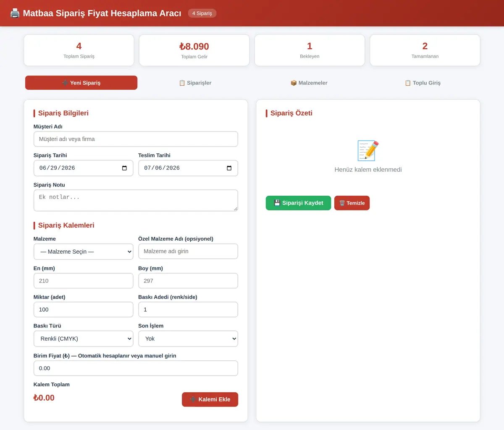The width and height of the screenshot is (504, 430).
Task: Focus the Müşteri Adı input field
Action: click(x=136, y=139)
